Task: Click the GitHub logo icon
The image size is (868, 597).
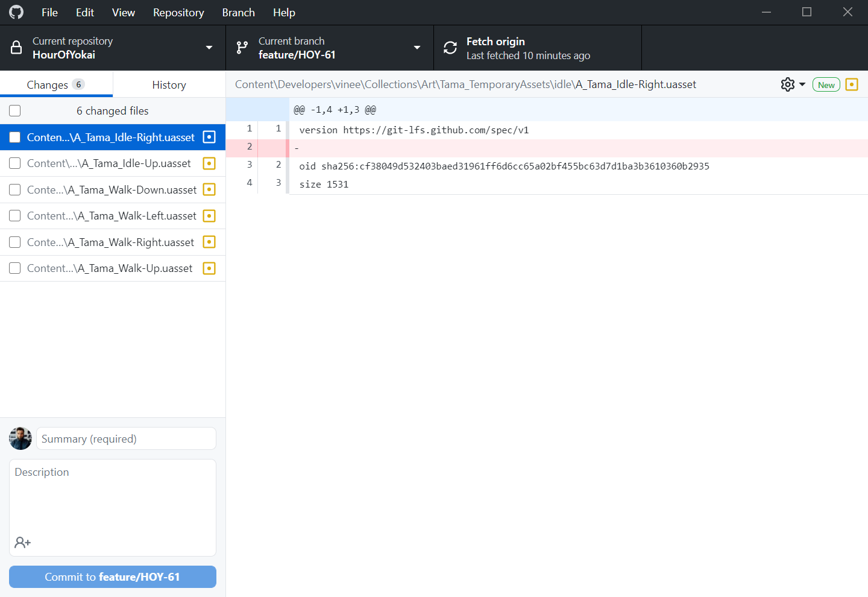Action: tap(16, 12)
